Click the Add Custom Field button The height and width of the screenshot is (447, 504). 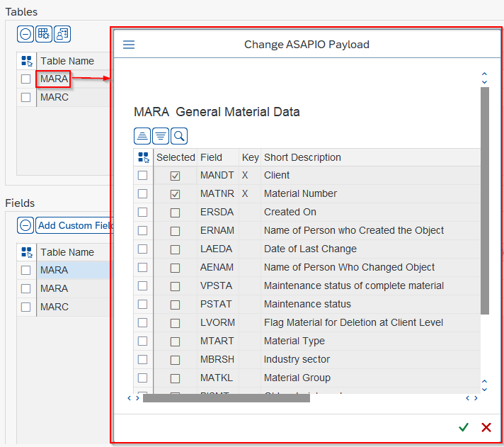74,225
